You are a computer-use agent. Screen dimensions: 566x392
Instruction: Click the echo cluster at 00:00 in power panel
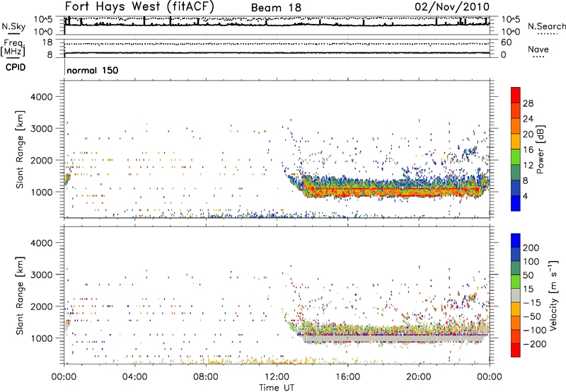67,178
